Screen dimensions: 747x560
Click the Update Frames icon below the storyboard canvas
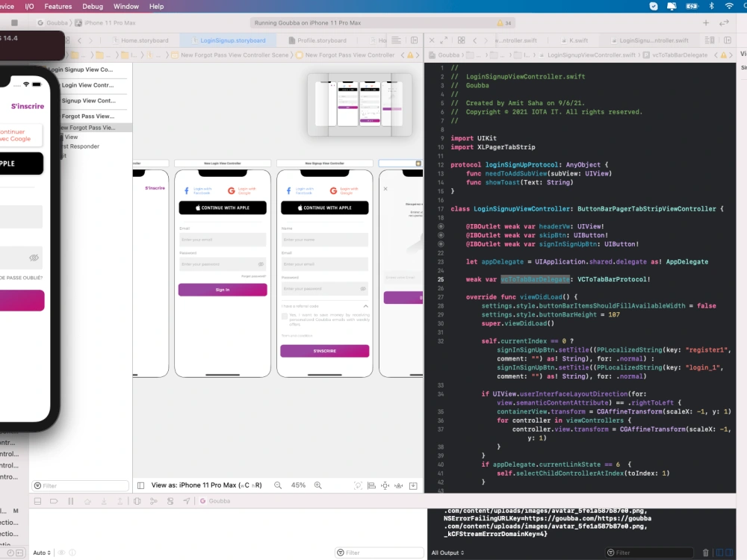click(357, 485)
